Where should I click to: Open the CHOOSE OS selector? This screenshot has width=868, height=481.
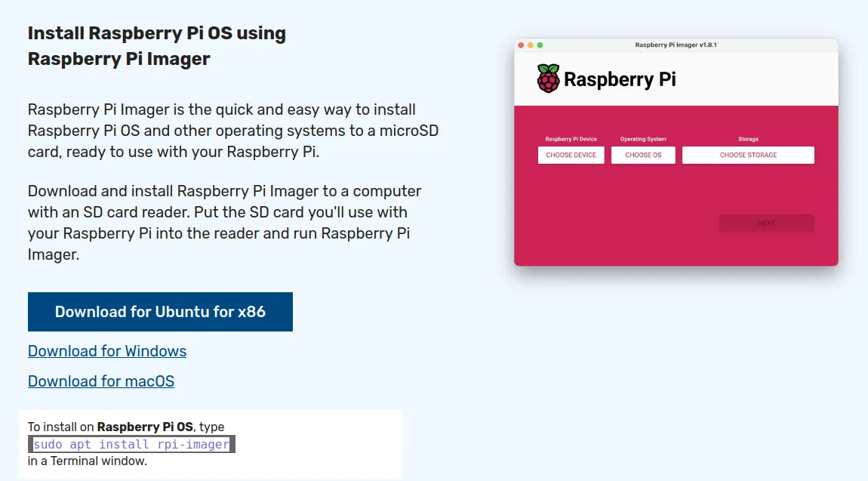point(643,155)
